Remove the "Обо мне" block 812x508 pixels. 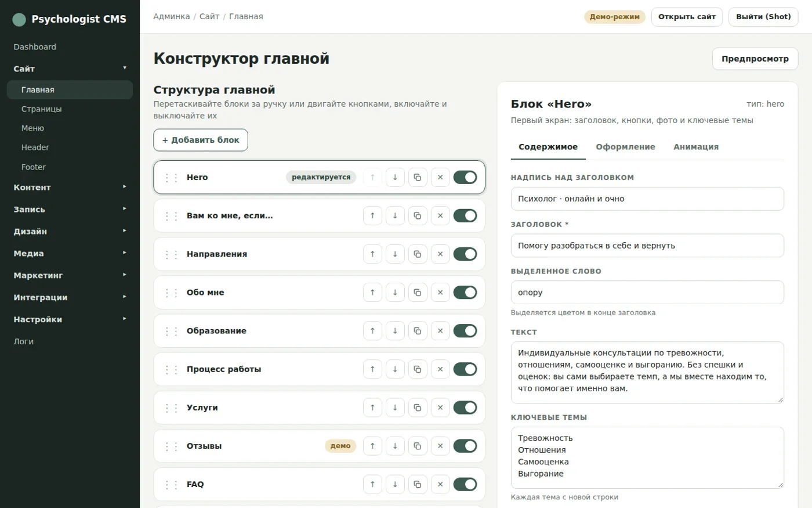coord(440,292)
